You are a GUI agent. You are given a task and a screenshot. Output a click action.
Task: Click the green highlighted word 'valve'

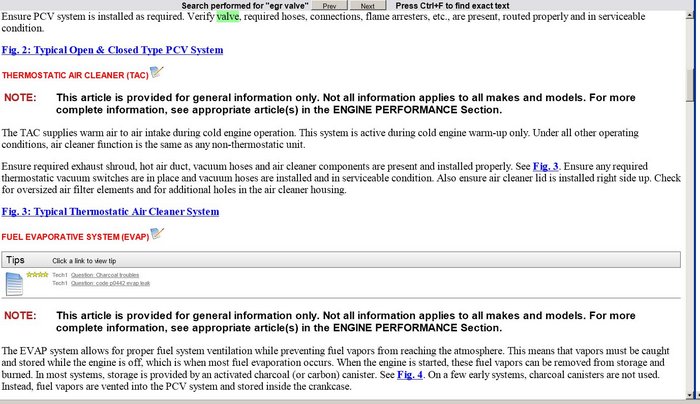pos(228,17)
